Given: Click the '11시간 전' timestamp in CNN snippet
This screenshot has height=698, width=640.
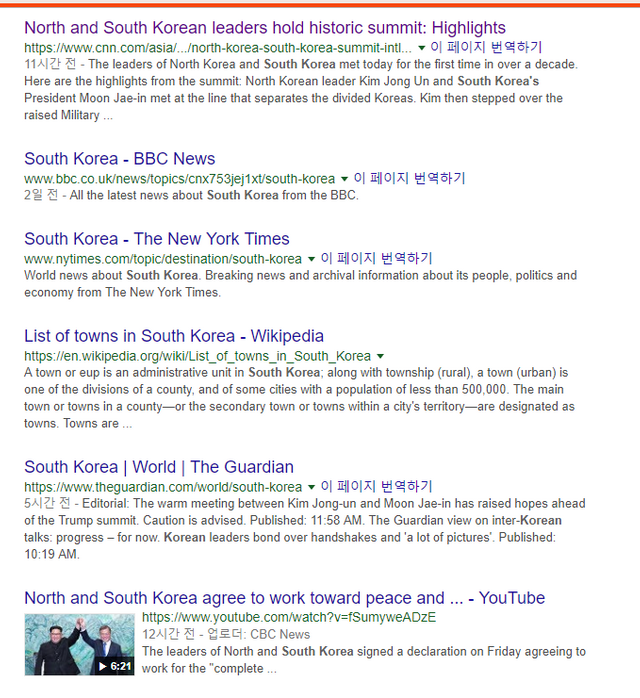Looking at the screenshot, I should (50, 64).
